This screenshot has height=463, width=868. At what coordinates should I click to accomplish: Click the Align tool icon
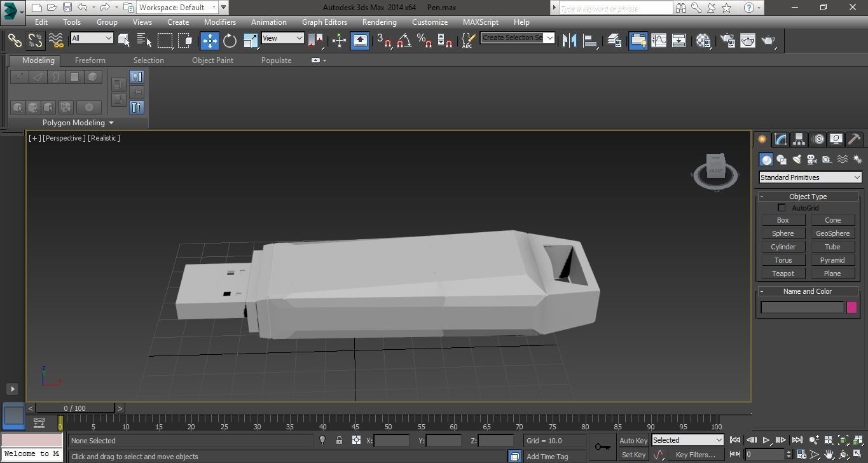point(591,40)
